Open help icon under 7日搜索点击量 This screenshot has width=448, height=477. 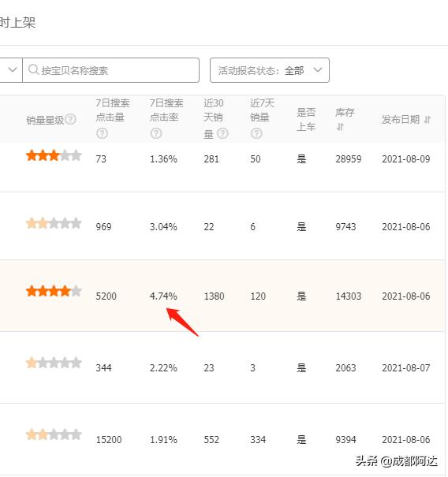102,133
